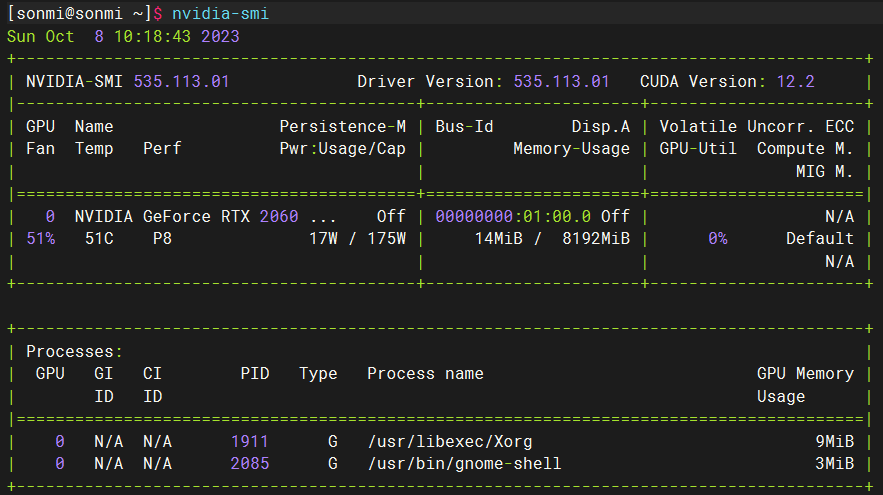Image resolution: width=883 pixels, height=495 pixels.
Task: Click the PID column header
Action: pyautogui.click(x=255, y=374)
